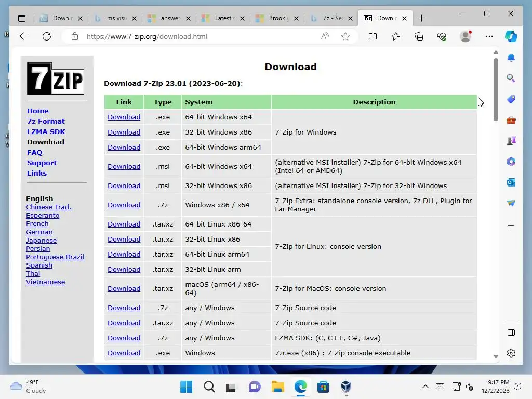Click the scrollbar down arrow
The image size is (532, 399).
496,356
